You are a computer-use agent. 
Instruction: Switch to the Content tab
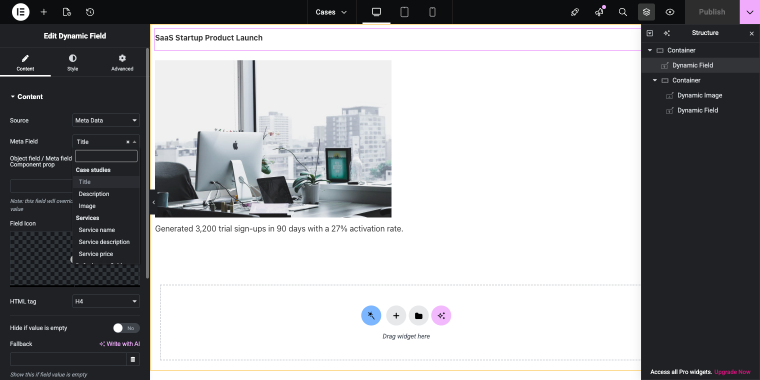25,63
